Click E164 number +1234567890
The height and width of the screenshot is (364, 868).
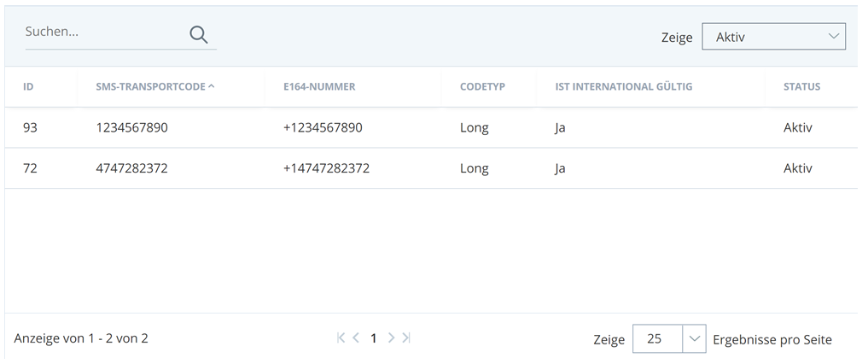[x=323, y=127]
